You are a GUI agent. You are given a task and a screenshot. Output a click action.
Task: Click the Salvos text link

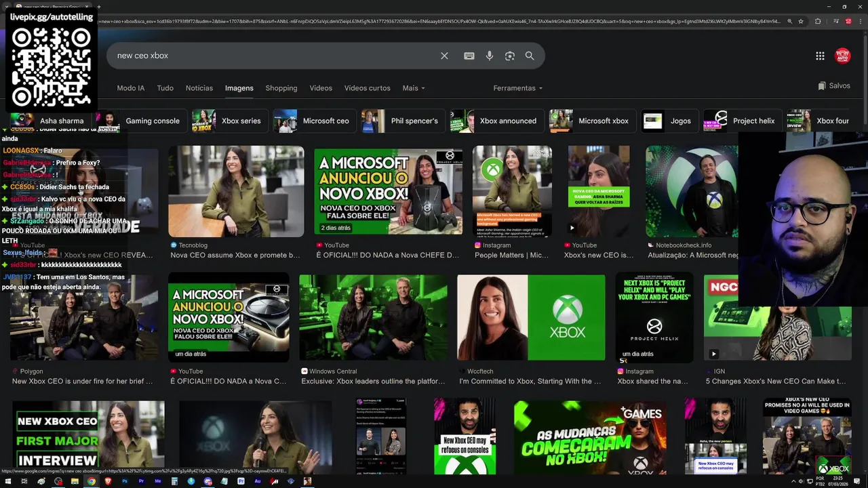coord(840,86)
